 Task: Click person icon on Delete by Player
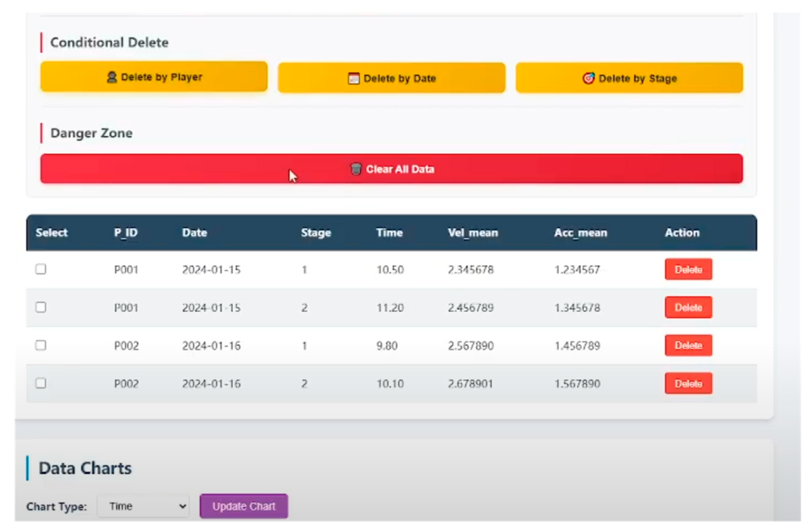click(x=112, y=77)
